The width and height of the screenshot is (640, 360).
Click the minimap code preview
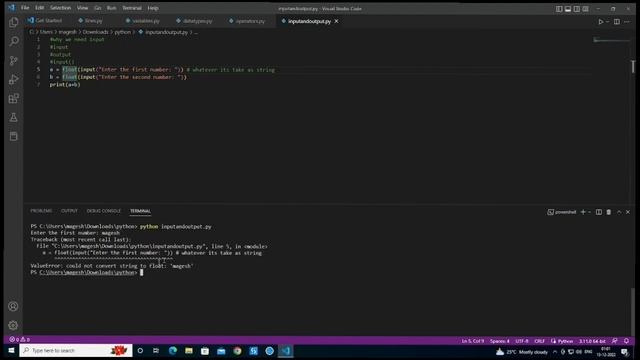[x=611, y=40]
